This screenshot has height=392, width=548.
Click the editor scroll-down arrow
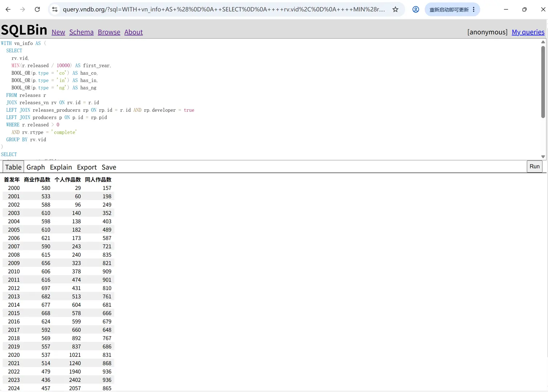[543, 157]
